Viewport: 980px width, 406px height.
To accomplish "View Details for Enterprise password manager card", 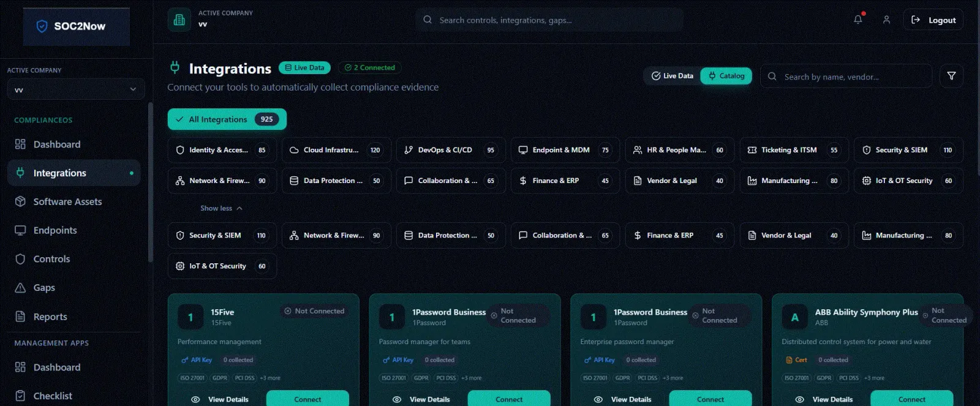I will click(623, 399).
